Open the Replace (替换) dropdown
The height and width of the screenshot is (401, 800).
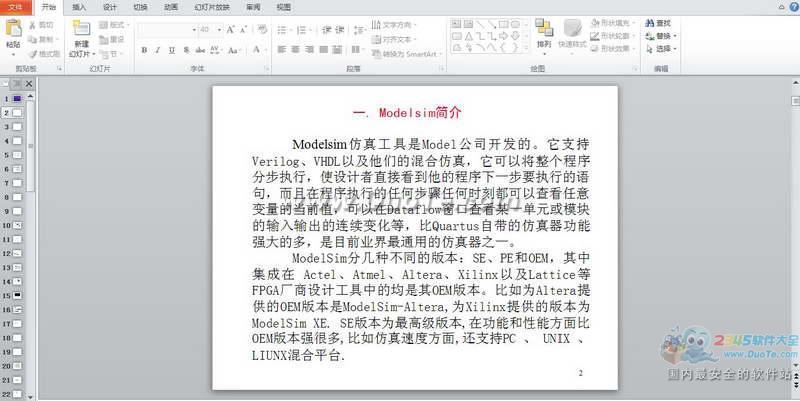(661, 36)
